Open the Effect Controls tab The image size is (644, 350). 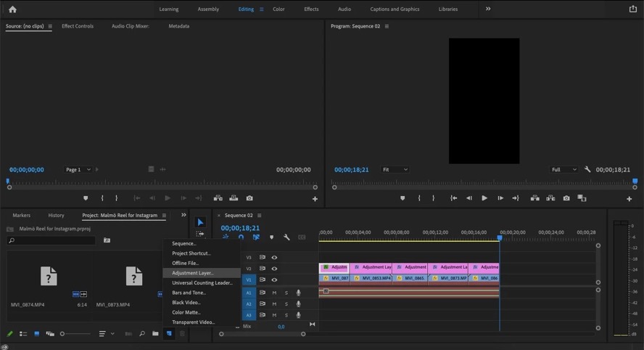click(x=77, y=26)
